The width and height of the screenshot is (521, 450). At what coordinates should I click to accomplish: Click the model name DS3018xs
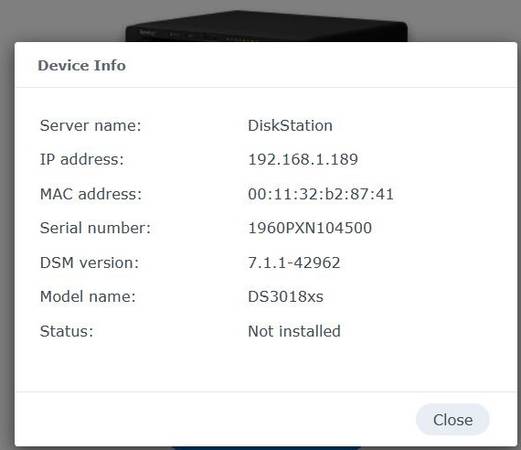click(286, 297)
